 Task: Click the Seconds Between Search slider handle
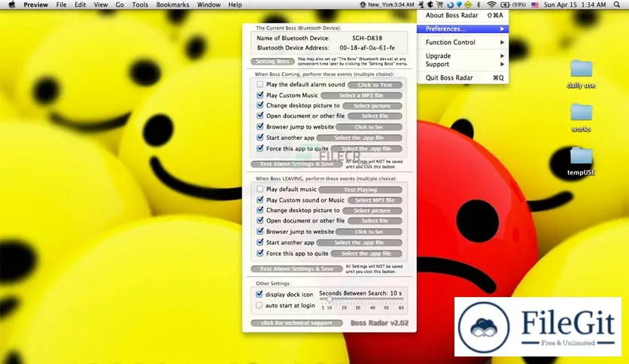click(330, 300)
